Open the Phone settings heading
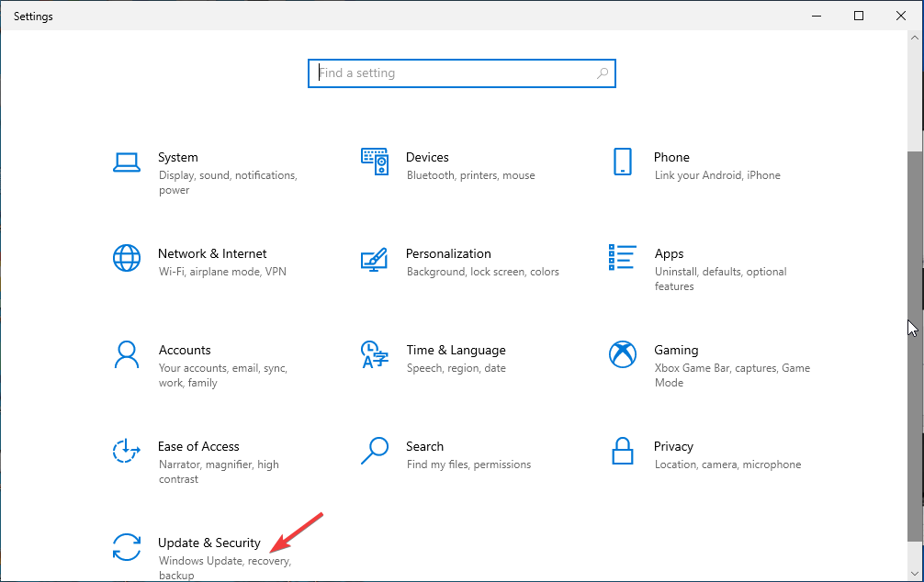This screenshot has width=924, height=582. click(671, 157)
